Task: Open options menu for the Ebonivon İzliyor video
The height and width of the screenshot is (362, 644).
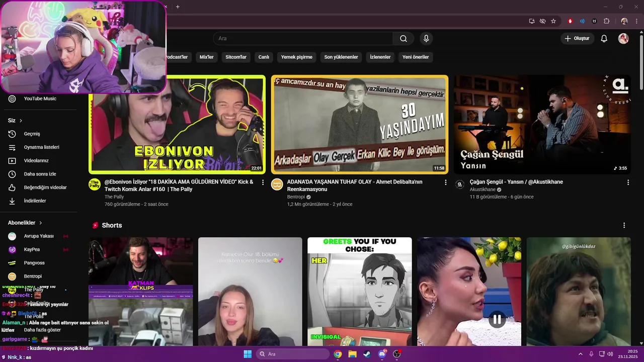Action: click(263, 183)
